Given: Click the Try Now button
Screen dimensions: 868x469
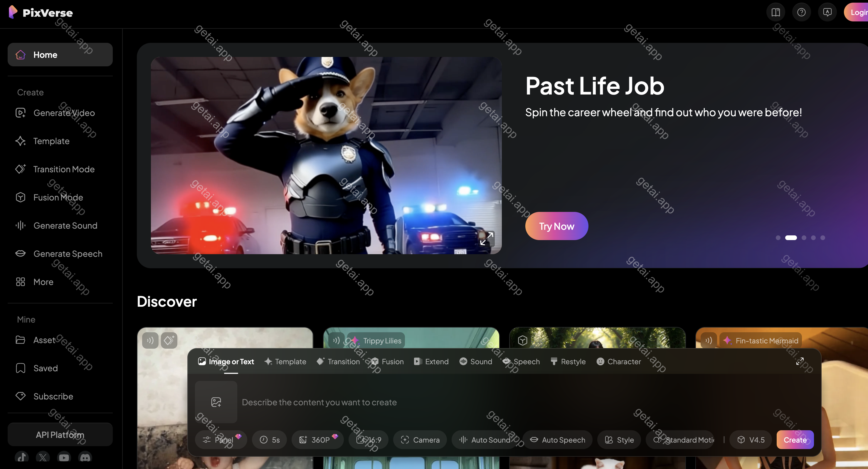Looking at the screenshot, I should (557, 226).
